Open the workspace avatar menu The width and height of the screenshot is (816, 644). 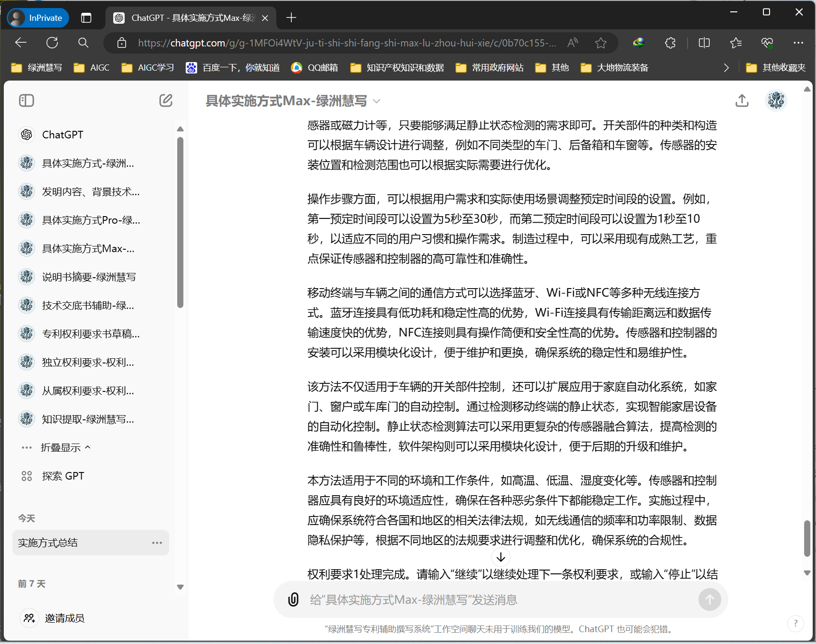click(x=776, y=100)
